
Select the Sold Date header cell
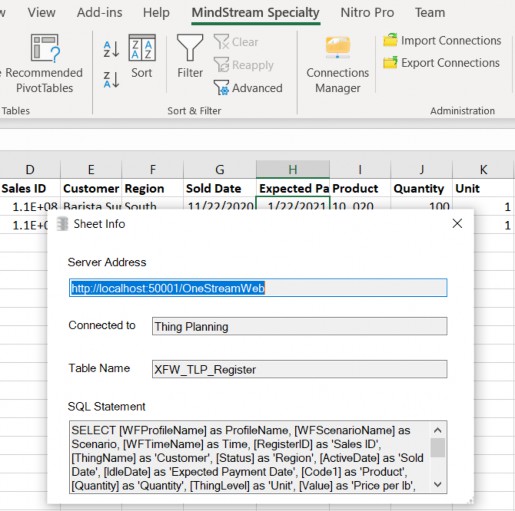click(x=219, y=188)
